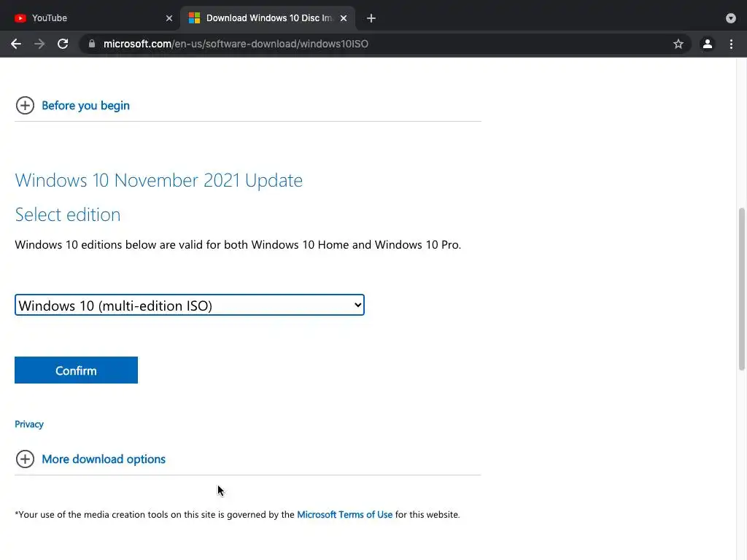Open the Privacy link
The height and width of the screenshot is (560, 747).
[x=29, y=424]
